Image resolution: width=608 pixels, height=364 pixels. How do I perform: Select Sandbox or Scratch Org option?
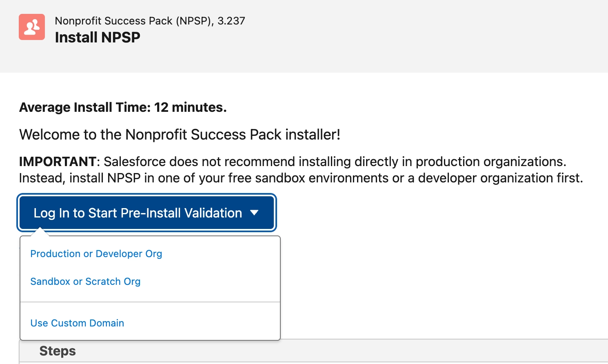85,282
